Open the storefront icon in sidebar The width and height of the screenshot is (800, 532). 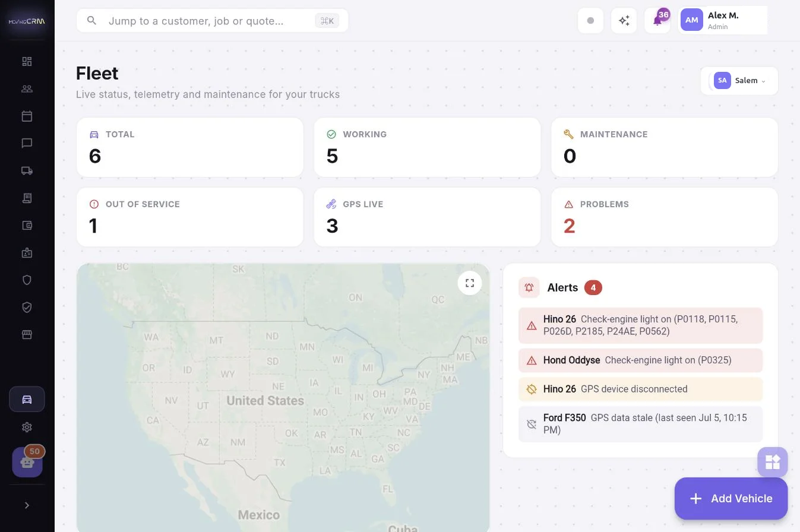(27, 335)
